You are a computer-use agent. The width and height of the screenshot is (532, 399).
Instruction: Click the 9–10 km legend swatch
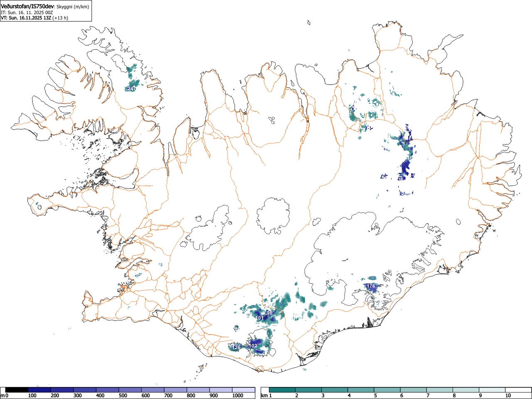(492, 390)
